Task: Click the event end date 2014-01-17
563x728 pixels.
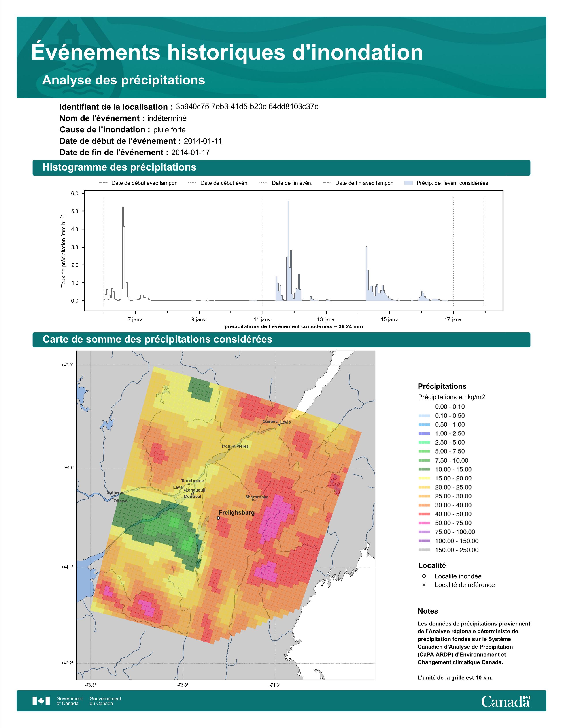Action: coord(191,152)
